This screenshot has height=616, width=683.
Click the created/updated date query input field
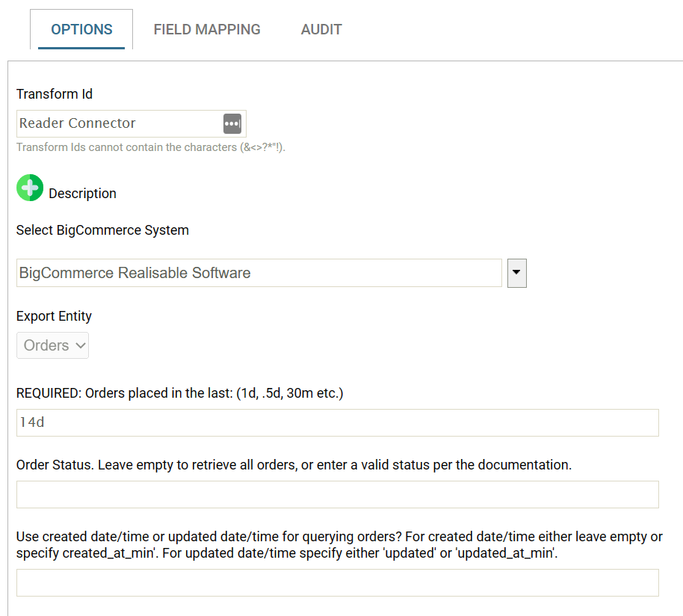[338, 583]
